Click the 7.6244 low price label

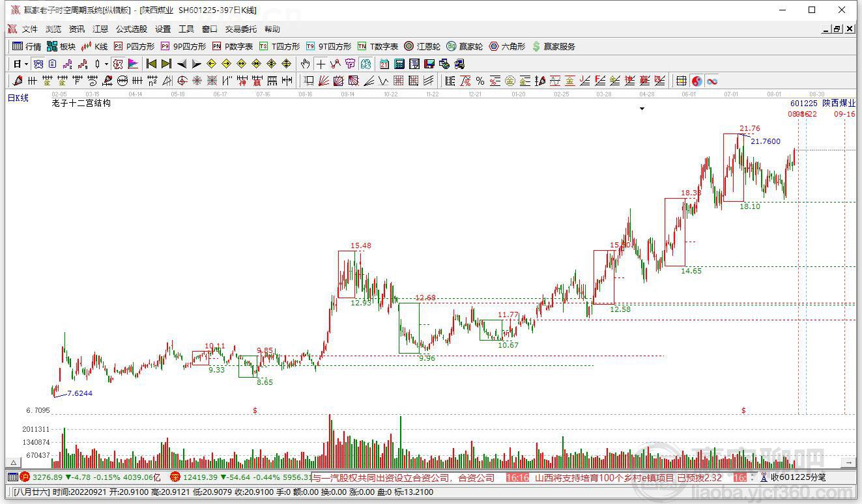79,393
